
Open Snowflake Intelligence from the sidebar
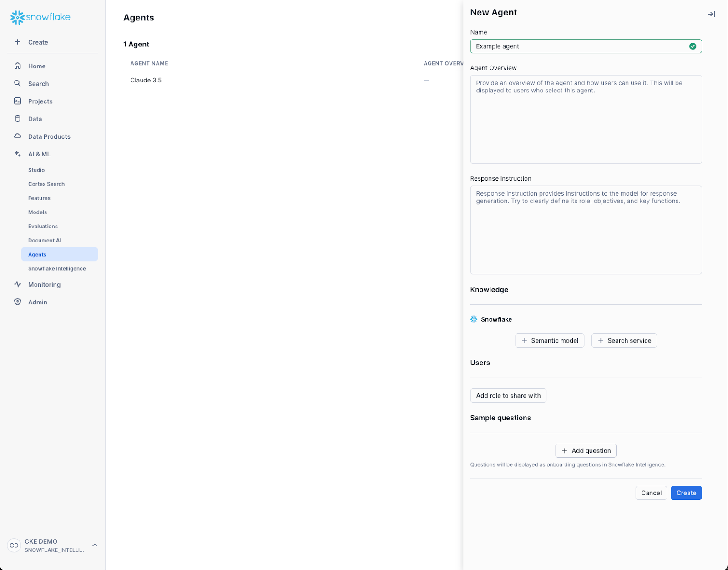(x=57, y=268)
